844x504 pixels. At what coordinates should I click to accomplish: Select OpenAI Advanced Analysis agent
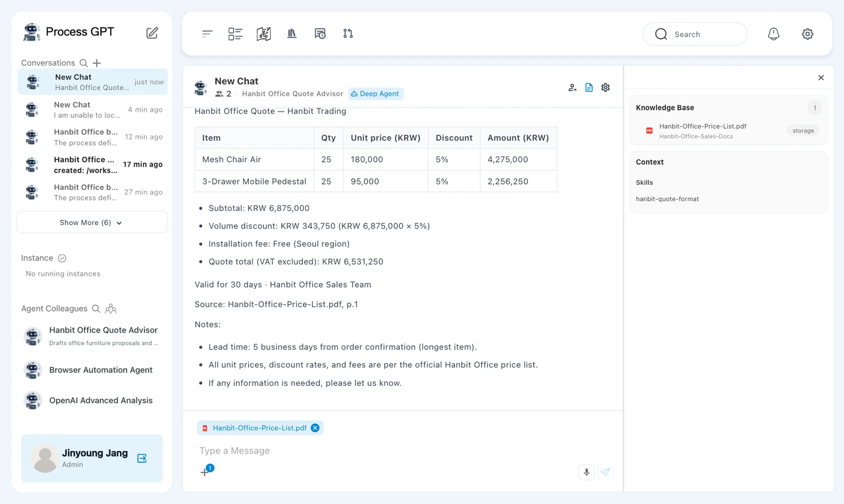[x=92, y=401]
